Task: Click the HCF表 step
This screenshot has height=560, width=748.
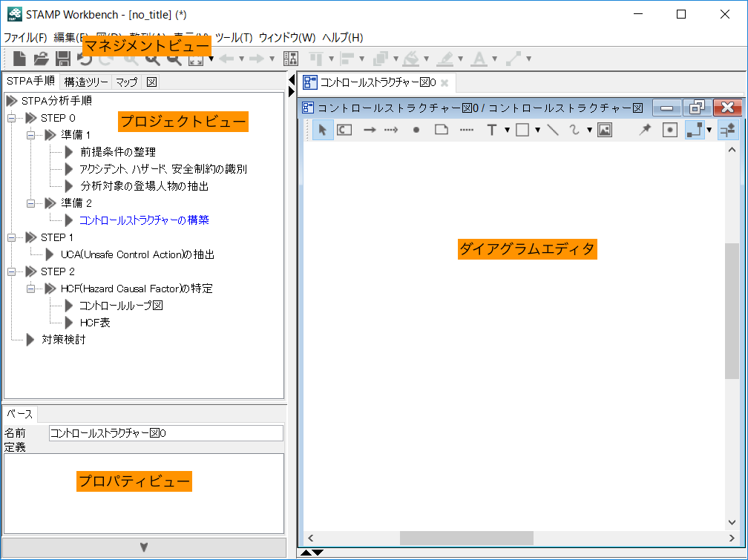Action: click(95, 323)
